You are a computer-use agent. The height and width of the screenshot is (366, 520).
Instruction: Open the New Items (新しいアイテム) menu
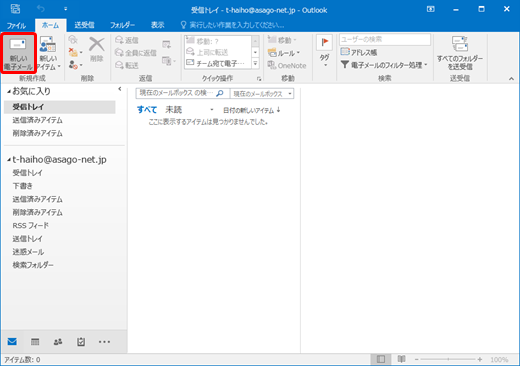tap(48, 53)
